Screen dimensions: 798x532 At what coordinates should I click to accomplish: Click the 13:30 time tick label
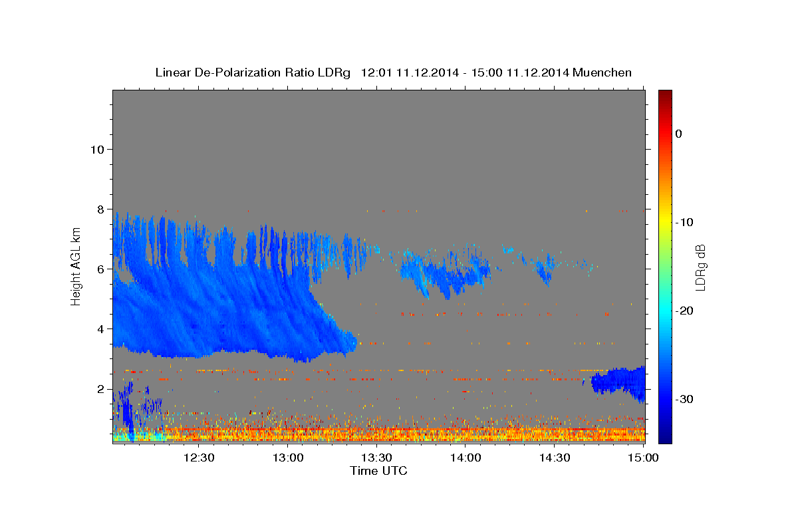[x=376, y=458]
